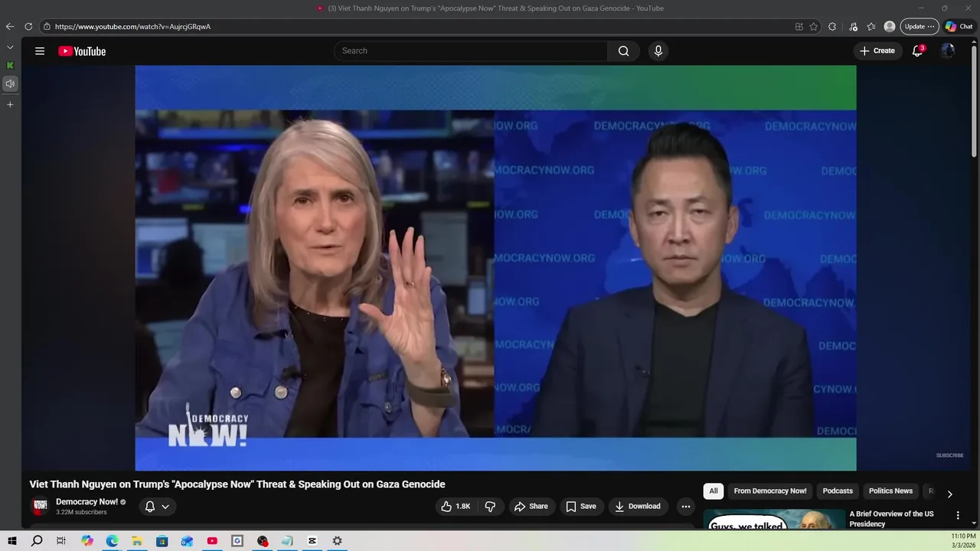
Task: Share the video
Action: 531,506
